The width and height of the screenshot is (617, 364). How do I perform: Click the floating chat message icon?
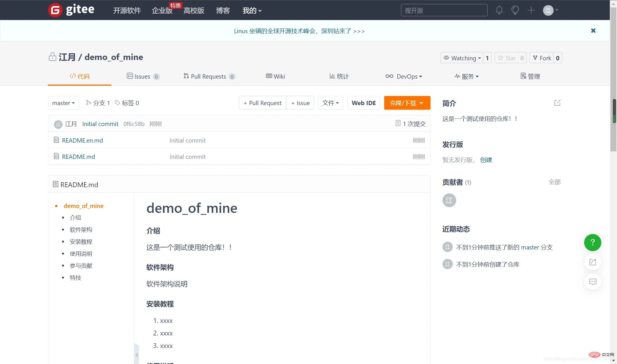pyautogui.click(x=593, y=282)
